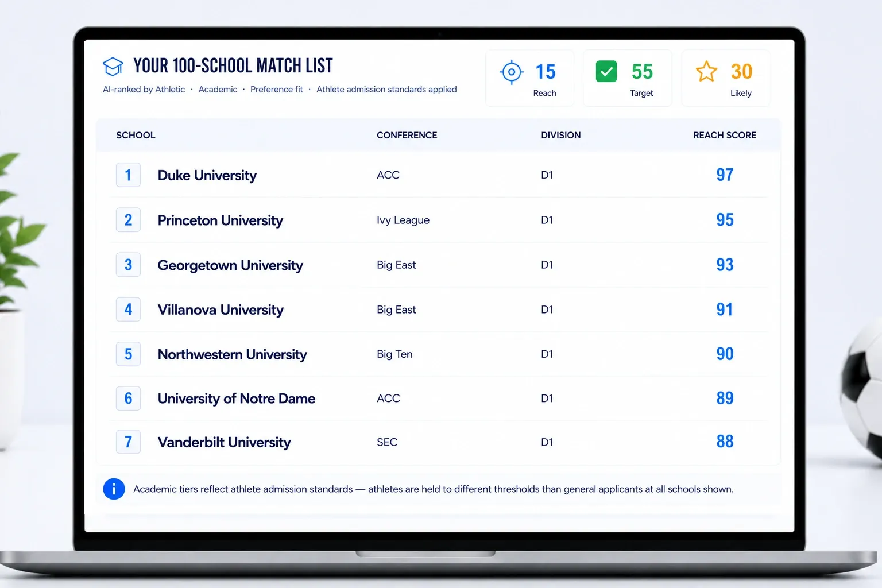Open the 55 Target schools card
The height and width of the screenshot is (588, 882).
628,78
